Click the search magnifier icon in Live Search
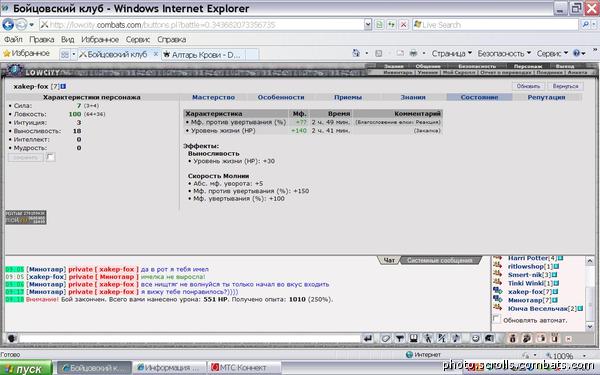 click(585, 25)
